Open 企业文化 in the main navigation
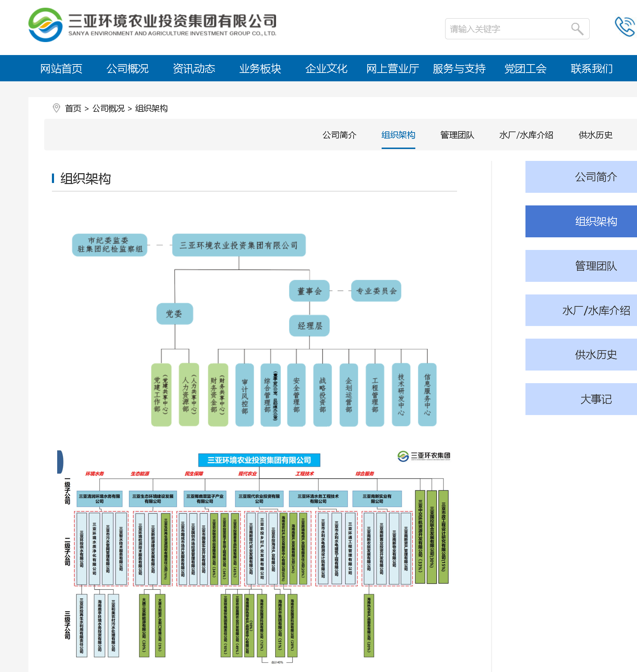The image size is (637, 672). pyautogui.click(x=327, y=68)
